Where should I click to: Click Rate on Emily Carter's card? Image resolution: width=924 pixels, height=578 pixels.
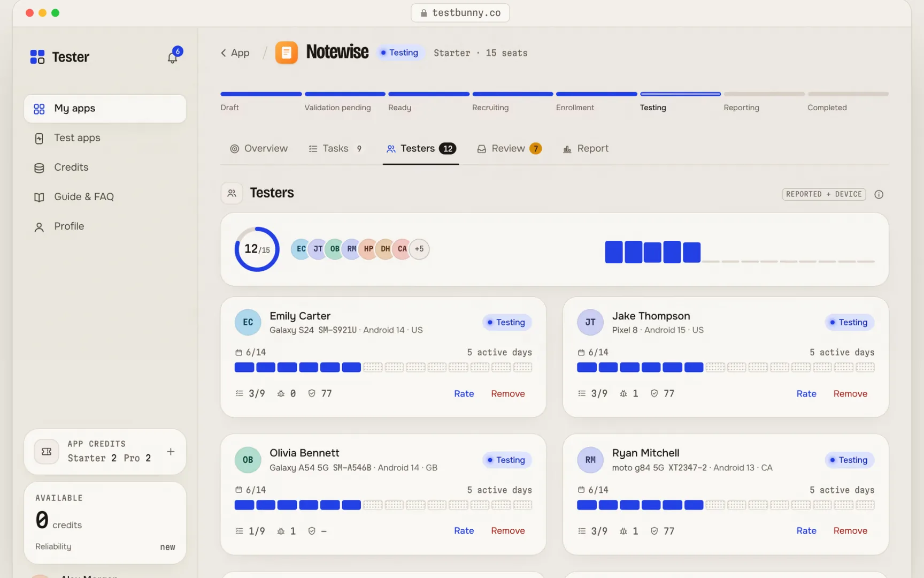[464, 393]
